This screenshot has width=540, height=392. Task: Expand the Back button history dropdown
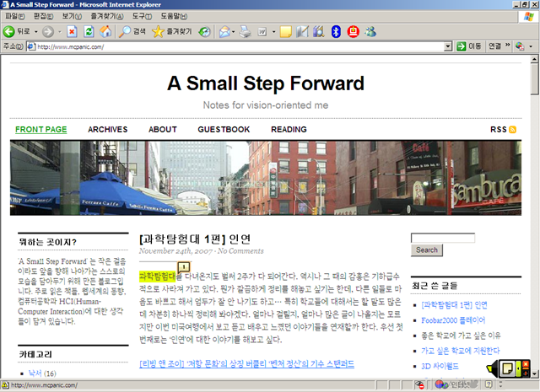point(35,32)
